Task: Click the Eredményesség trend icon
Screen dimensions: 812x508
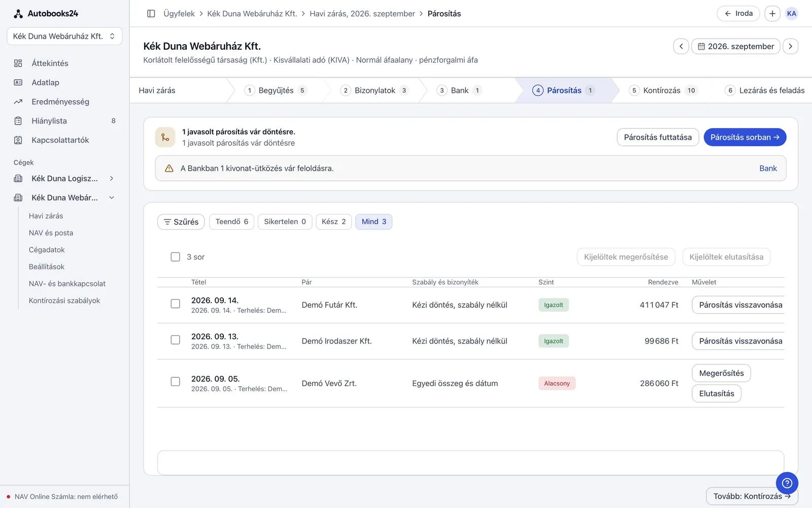Action: pyautogui.click(x=18, y=102)
